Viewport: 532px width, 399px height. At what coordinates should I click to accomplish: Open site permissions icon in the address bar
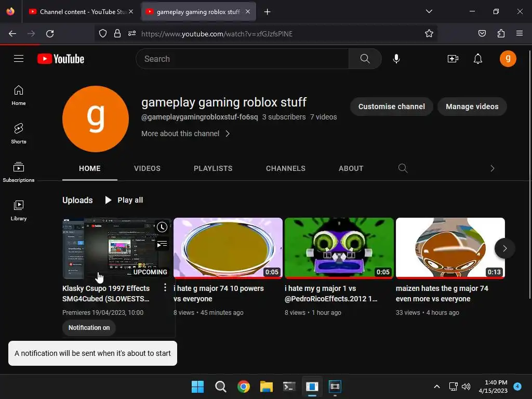click(x=132, y=34)
